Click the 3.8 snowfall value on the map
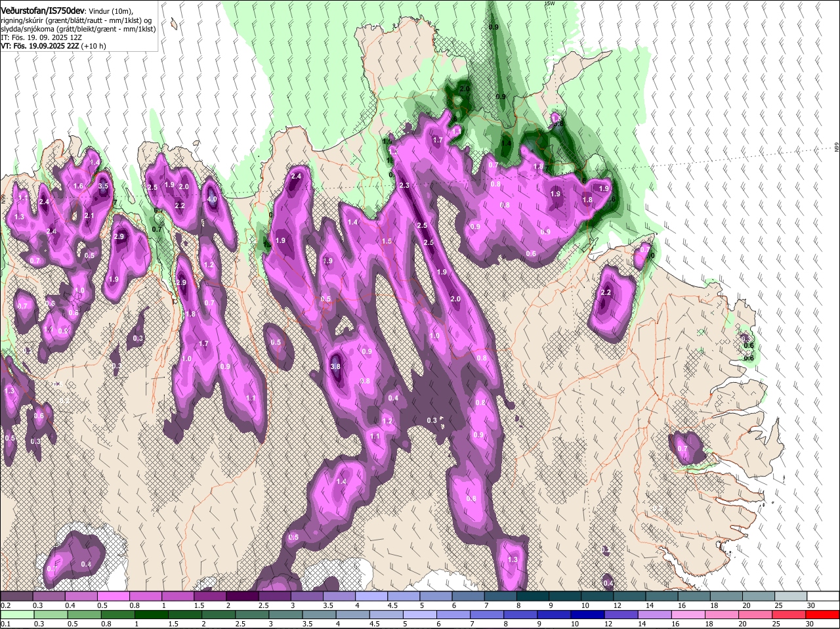This screenshot has width=840, height=629. [x=335, y=366]
